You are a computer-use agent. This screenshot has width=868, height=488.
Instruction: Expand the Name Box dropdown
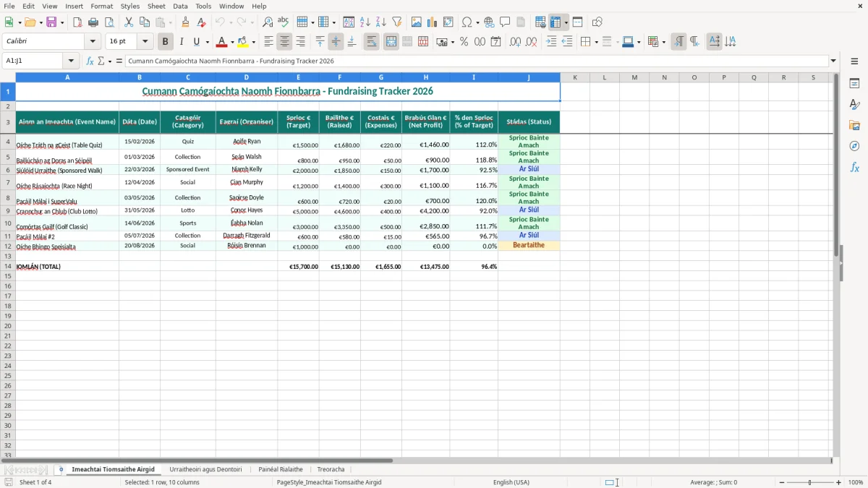click(x=71, y=61)
